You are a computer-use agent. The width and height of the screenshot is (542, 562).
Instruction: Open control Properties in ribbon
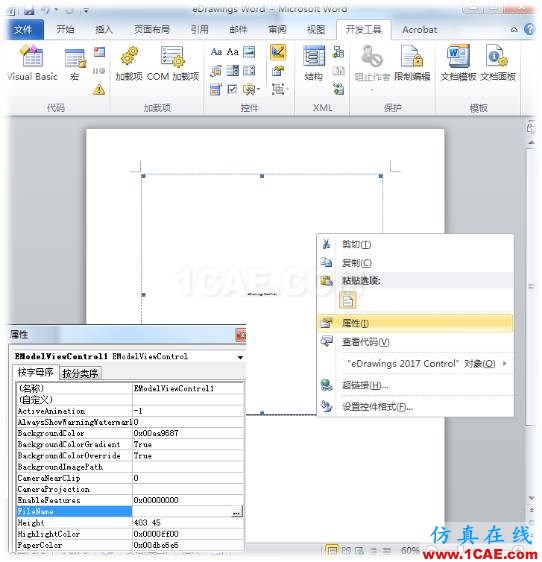[x=278, y=71]
